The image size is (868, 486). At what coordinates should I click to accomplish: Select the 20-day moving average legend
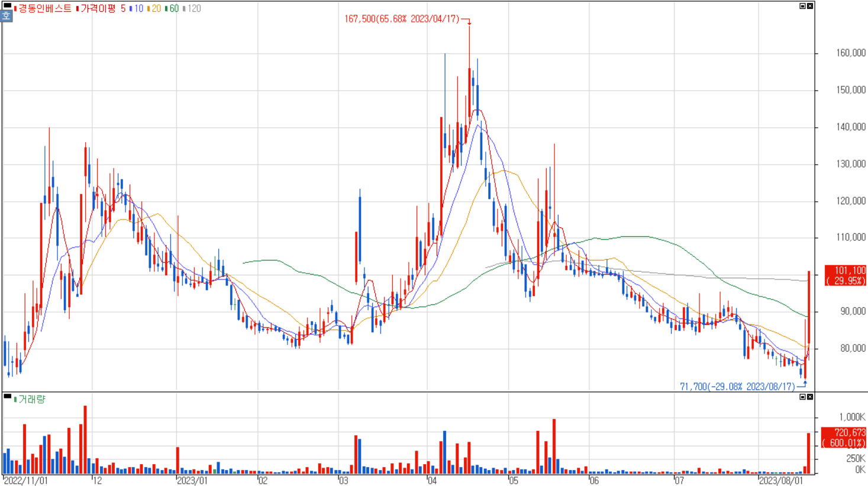[156, 9]
